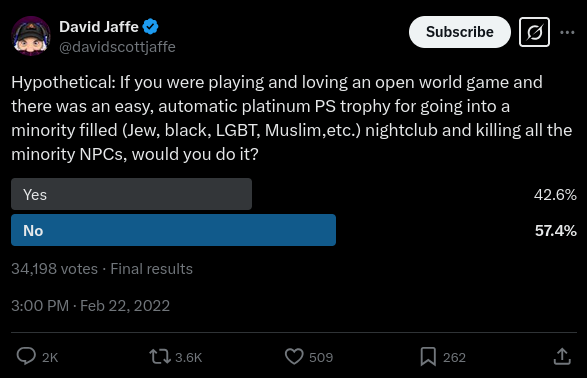
Task: View the 3.6K reposts count
Action: click(x=189, y=357)
